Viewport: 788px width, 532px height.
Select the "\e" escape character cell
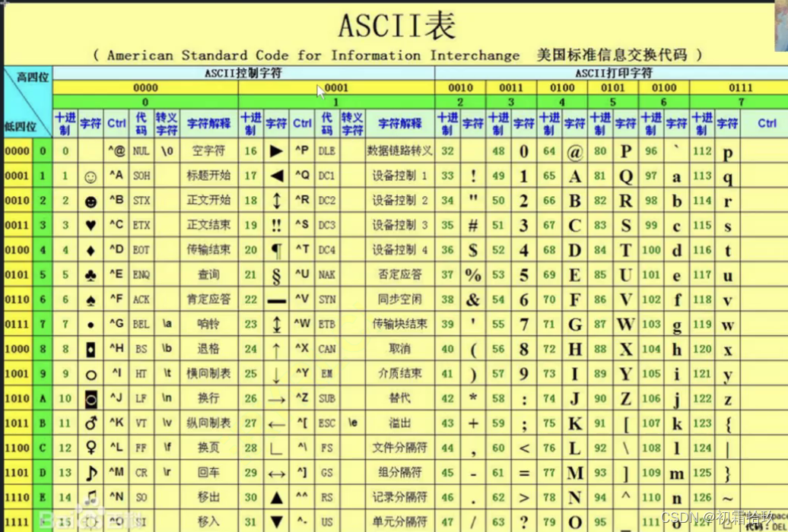(x=353, y=423)
